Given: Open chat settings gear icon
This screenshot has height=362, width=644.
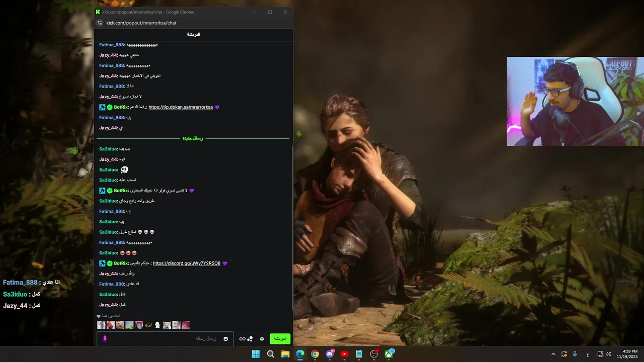Looking at the screenshot, I should coord(262,339).
